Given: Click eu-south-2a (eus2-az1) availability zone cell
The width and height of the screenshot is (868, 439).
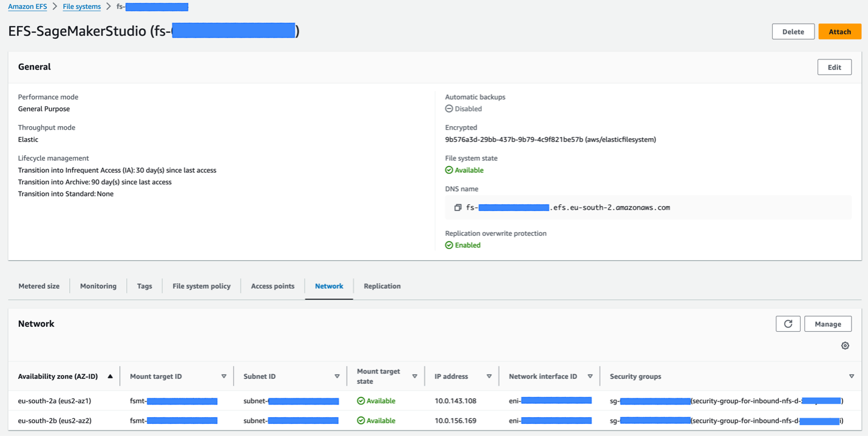Looking at the screenshot, I should (55, 401).
